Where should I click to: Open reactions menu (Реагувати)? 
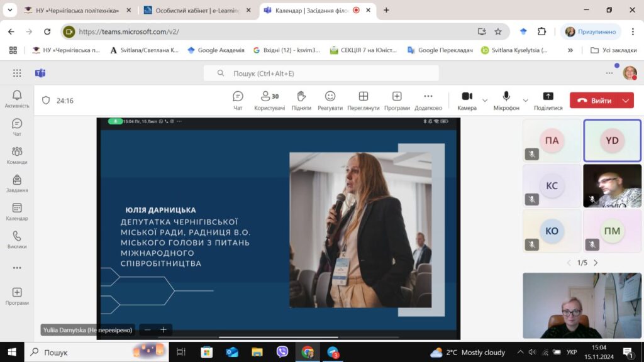tap(330, 100)
